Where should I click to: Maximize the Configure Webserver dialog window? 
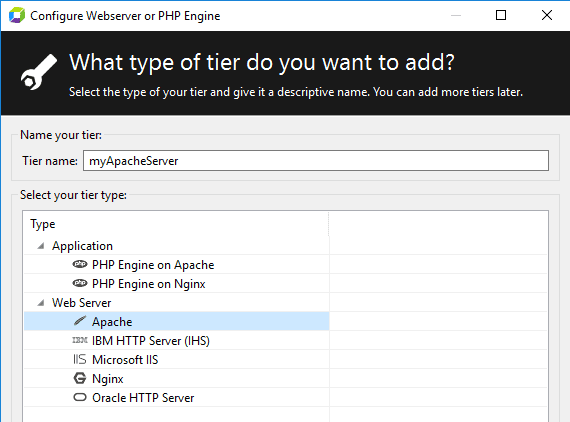pyautogui.click(x=501, y=15)
